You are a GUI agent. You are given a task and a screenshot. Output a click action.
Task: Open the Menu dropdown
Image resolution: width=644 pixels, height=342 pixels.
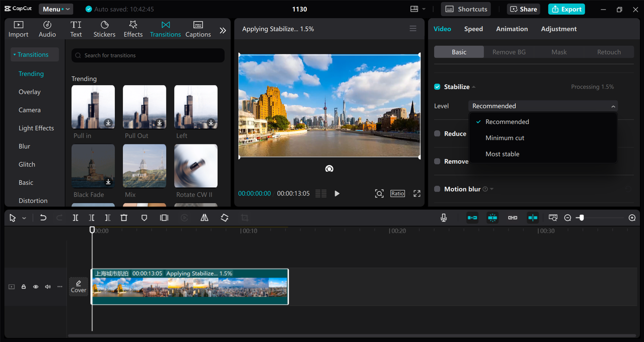point(56,9)
